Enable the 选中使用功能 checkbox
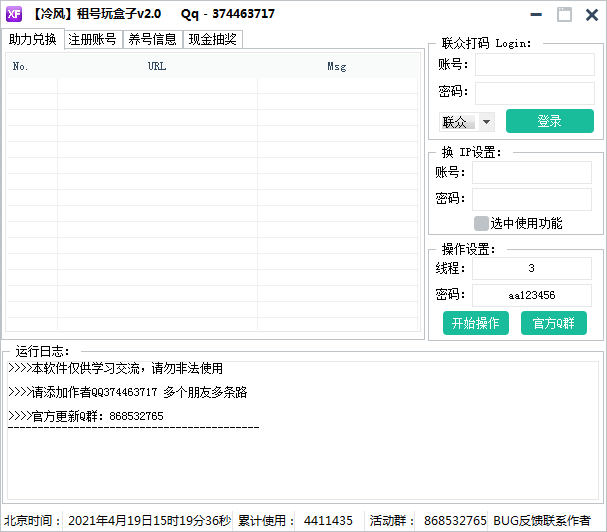 [x=481, y=224]
